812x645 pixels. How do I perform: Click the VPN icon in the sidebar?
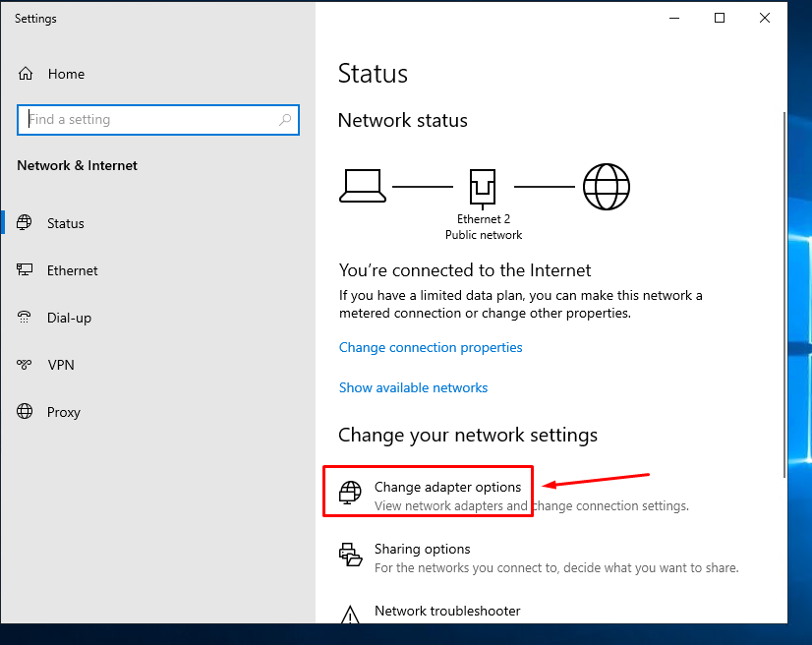[x=26, y=365]
